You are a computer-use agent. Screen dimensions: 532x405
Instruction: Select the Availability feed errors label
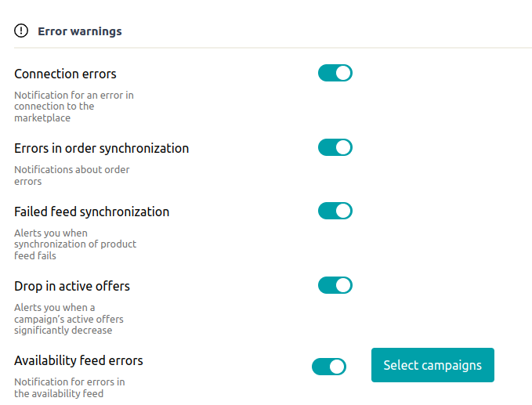[x=78, y=360]
